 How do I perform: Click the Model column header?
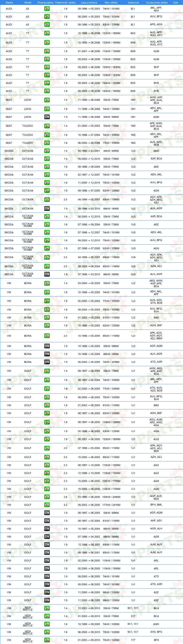28,3
